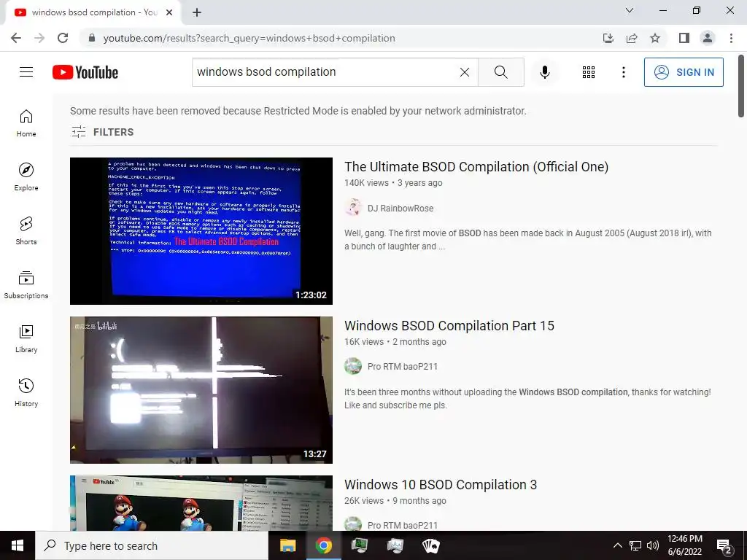
Task: Go back with the browser back arrow
Action: point(16,38)
